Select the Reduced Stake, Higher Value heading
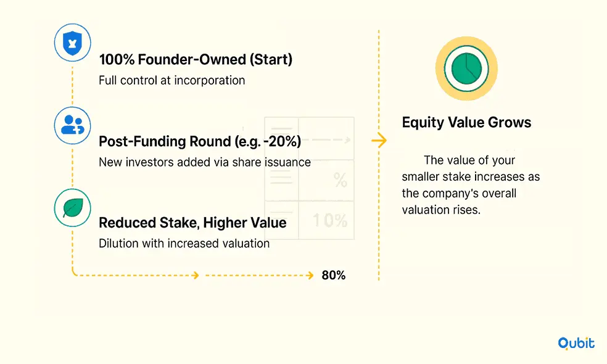 [192, 223]
